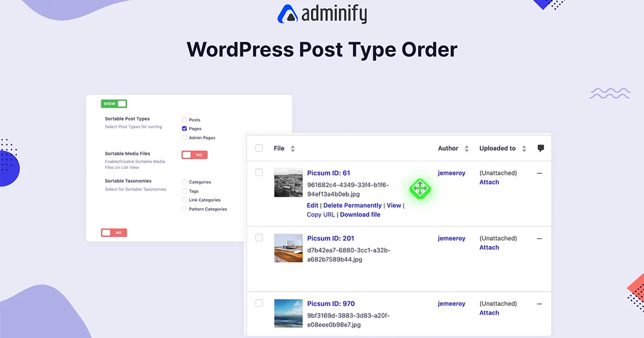
Task: Click the Picsum ID 970 thumbnail image
Action: [288, 313]
